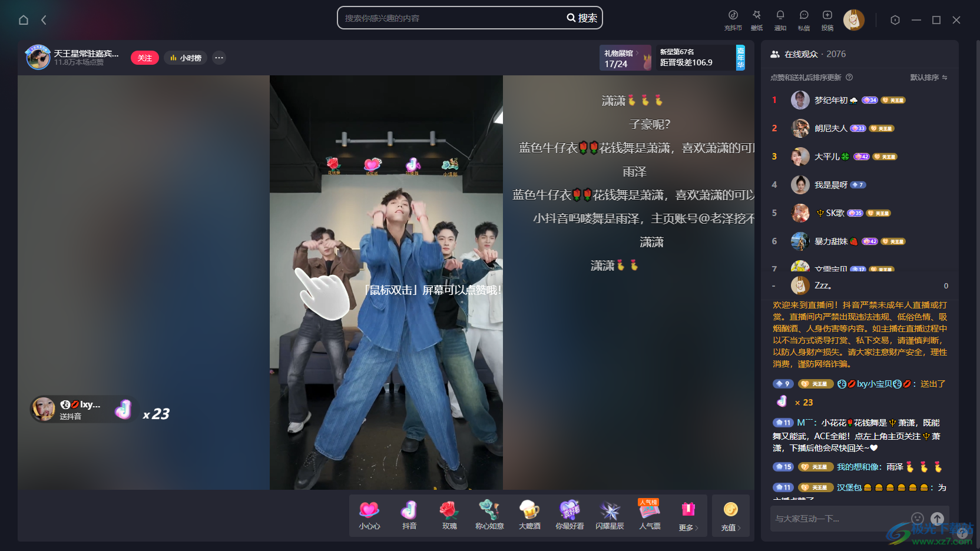Open the 小时榜 hourly ranking
This screenshot has height=551, width=980.
coord(186,58)
